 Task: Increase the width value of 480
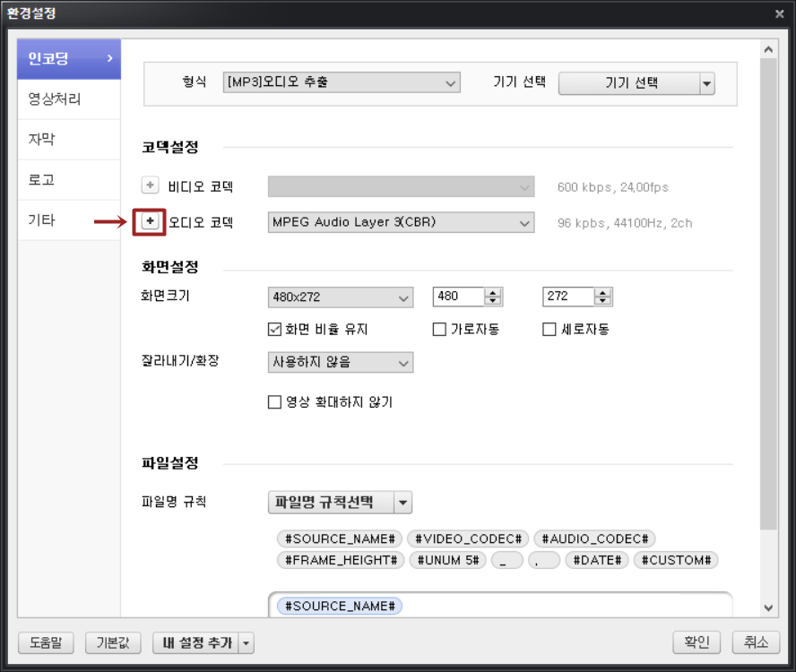click(493, 293)
